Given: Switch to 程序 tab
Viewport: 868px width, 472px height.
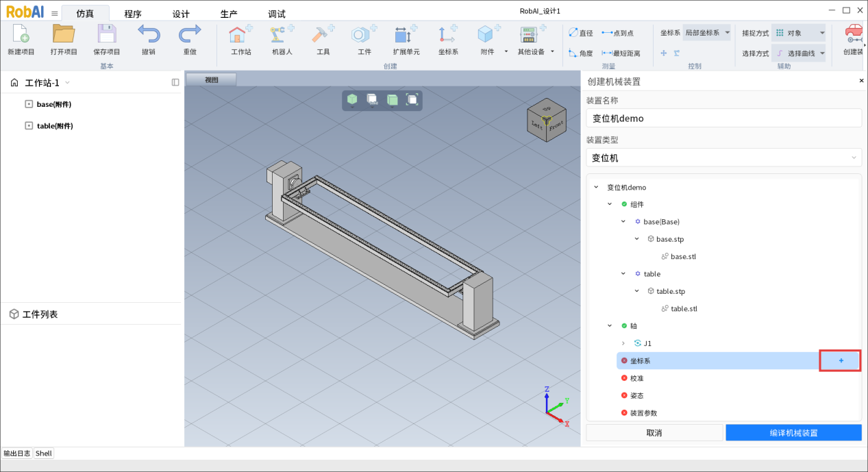Looking at the screenshot, I should click(133, 14).
